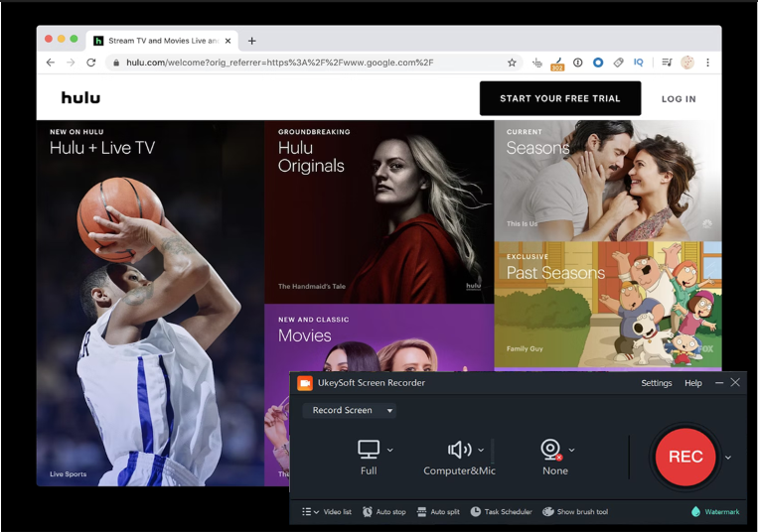Click the Computer&Mic speaker icon
Viewport: 758px width, 532px height.
click(x=459, y=450)
